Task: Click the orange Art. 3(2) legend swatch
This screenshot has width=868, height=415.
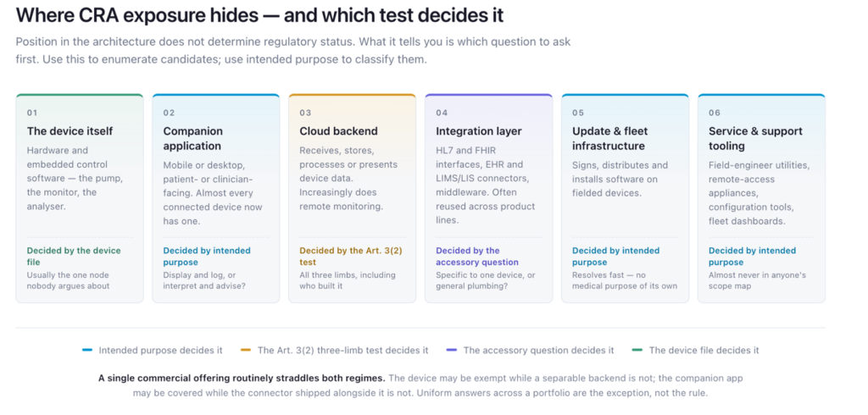Action: [247, 351]
